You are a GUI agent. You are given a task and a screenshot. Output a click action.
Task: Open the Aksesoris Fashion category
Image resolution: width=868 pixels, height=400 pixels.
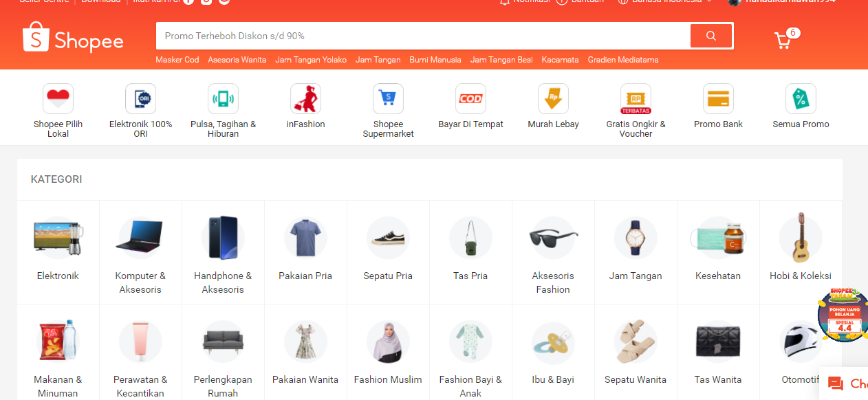[x=554, y=252]
